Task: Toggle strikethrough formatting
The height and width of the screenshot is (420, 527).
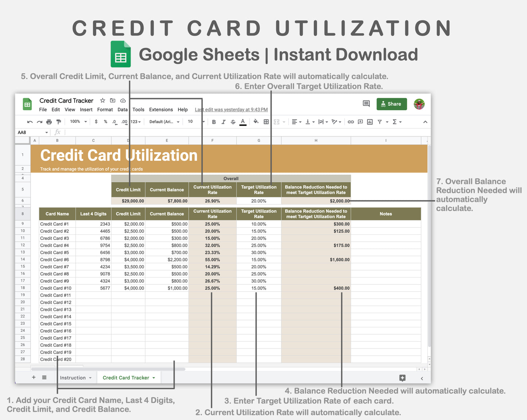Action: (233, 121)
